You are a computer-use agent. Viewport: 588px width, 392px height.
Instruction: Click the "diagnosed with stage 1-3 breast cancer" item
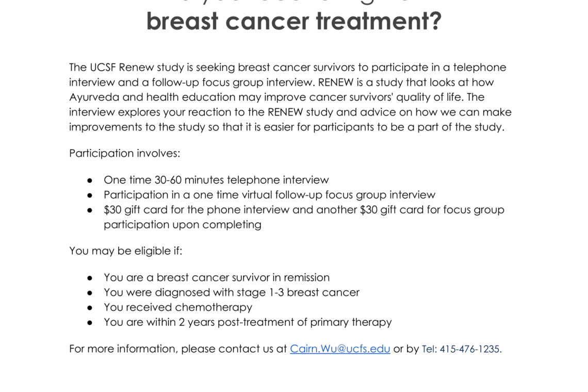point(232,292)
